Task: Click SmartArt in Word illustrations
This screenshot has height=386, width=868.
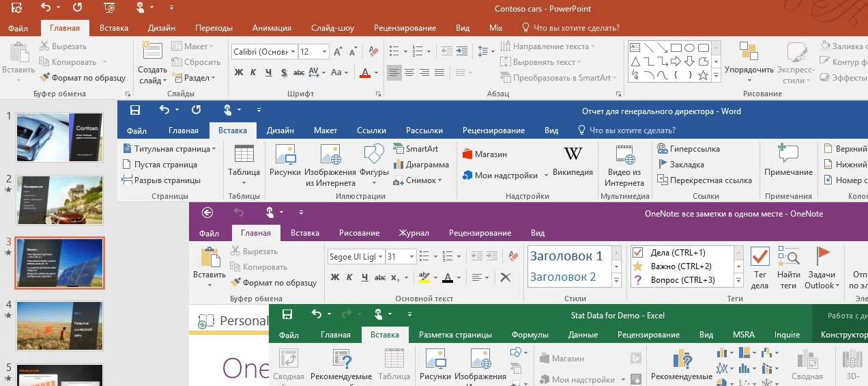Action: tap(416, 148)
